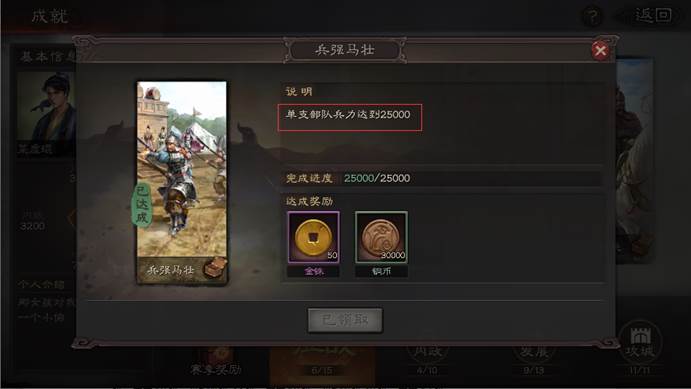Close the 兵强马壮 achievement dialog

click(600, 50)
